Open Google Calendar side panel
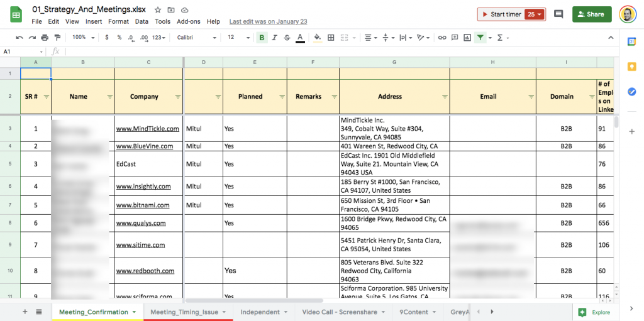Screen dimensions: 644x321 631,41
